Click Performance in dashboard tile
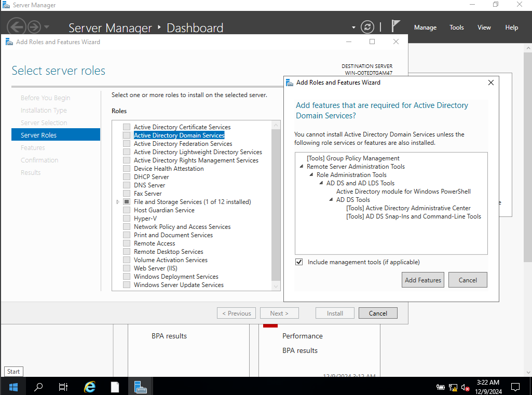Image resolution: width=532 pixels, height=395 pixels. 302,336
